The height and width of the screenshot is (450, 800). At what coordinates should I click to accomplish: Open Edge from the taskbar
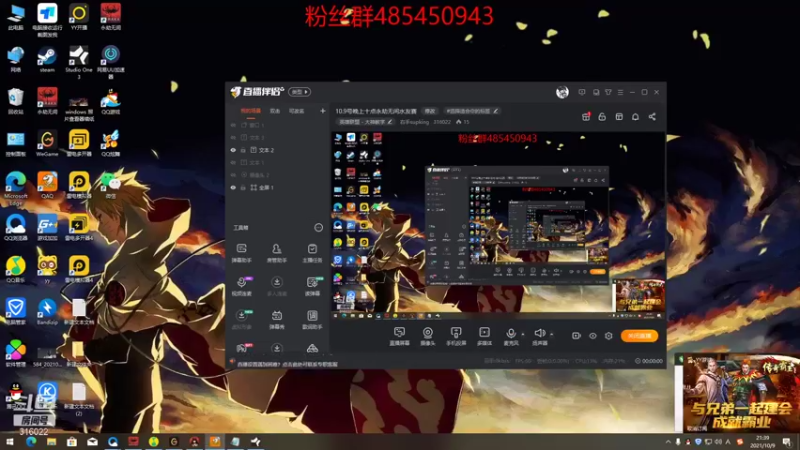(x=31, y=442)
